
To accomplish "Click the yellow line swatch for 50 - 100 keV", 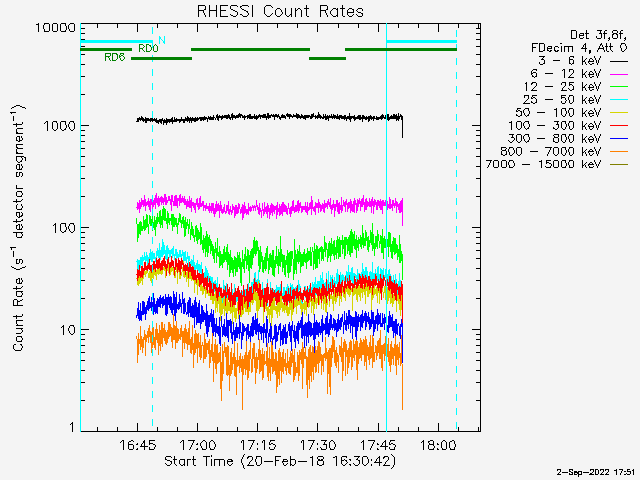I will click(x=619, y=113).
